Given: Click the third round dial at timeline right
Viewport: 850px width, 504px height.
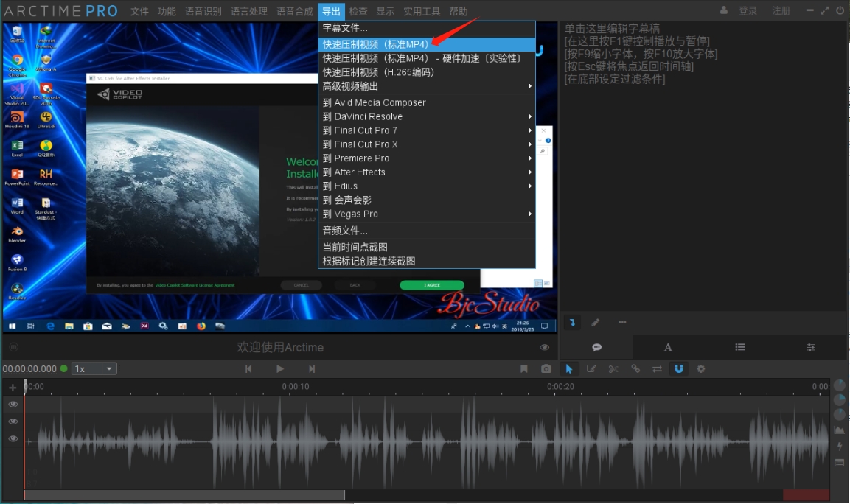Looking at the screenshot, I should point(839,415).
